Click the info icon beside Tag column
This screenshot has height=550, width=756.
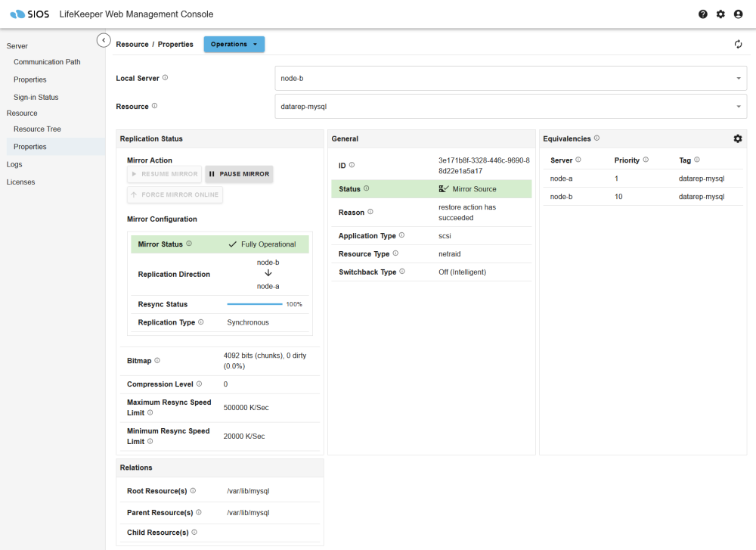pos(697,160)
